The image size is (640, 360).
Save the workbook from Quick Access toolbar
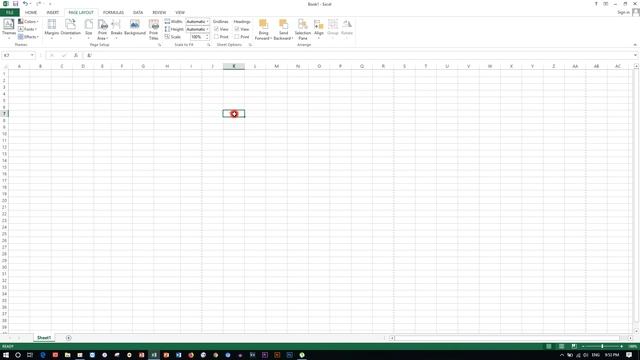(16, 4)
